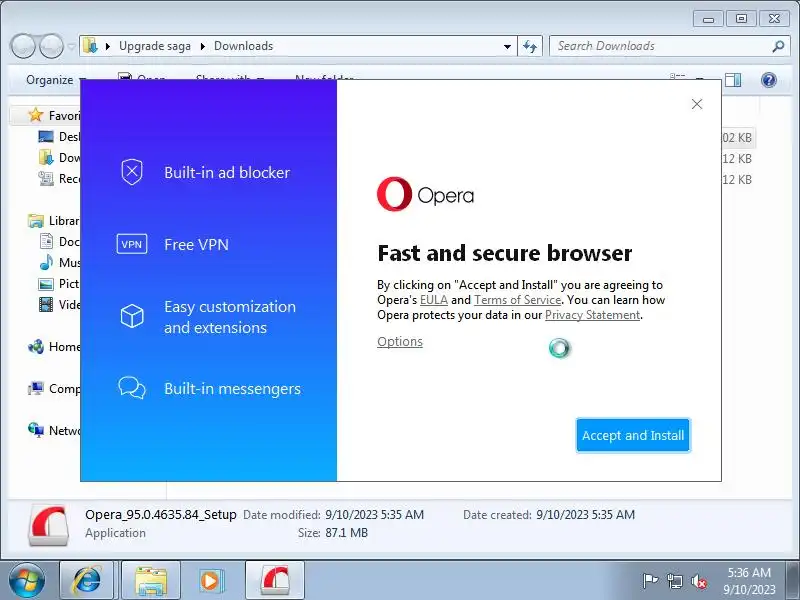Select Recent Places in the navigation pane
The image size is (800, 600).
[59, 179]
